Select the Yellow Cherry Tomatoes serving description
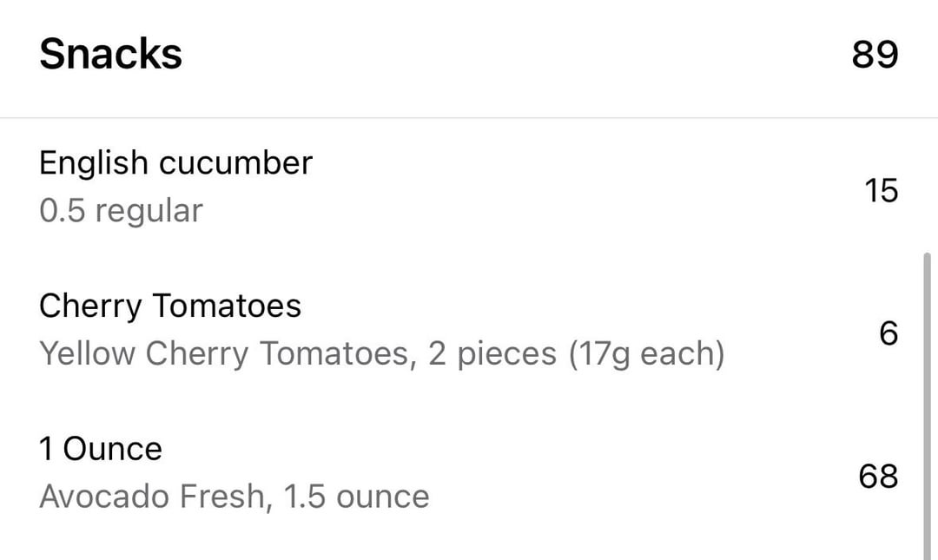938x560 pixels. point(381,353)
